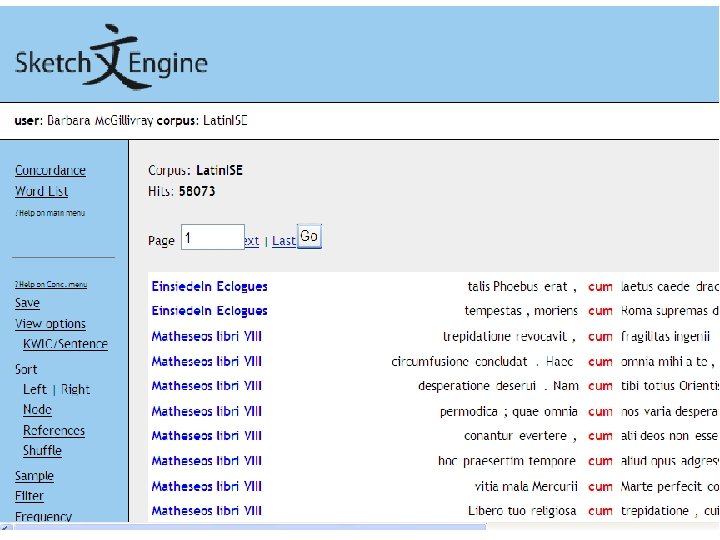Open Matheseos libri VIII reference for trepidatione revocavit
Image resolution: width=720 pixels, height=540 pixels.
(x=207, y=336)
